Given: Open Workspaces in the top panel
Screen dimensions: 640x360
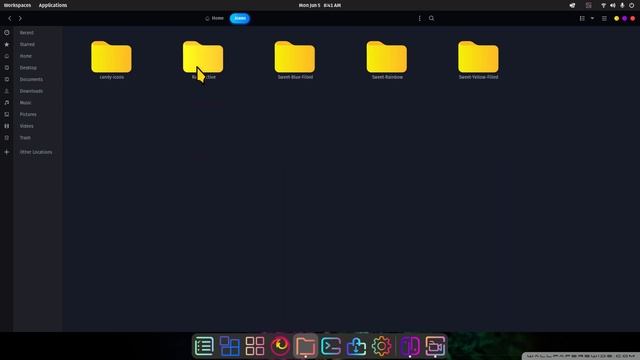Looking at the screenshot, I should 17,5.
